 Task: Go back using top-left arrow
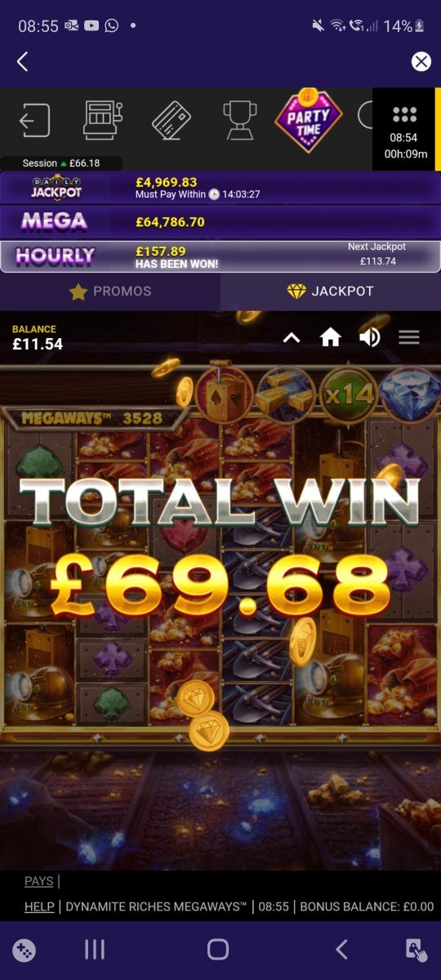22,61
